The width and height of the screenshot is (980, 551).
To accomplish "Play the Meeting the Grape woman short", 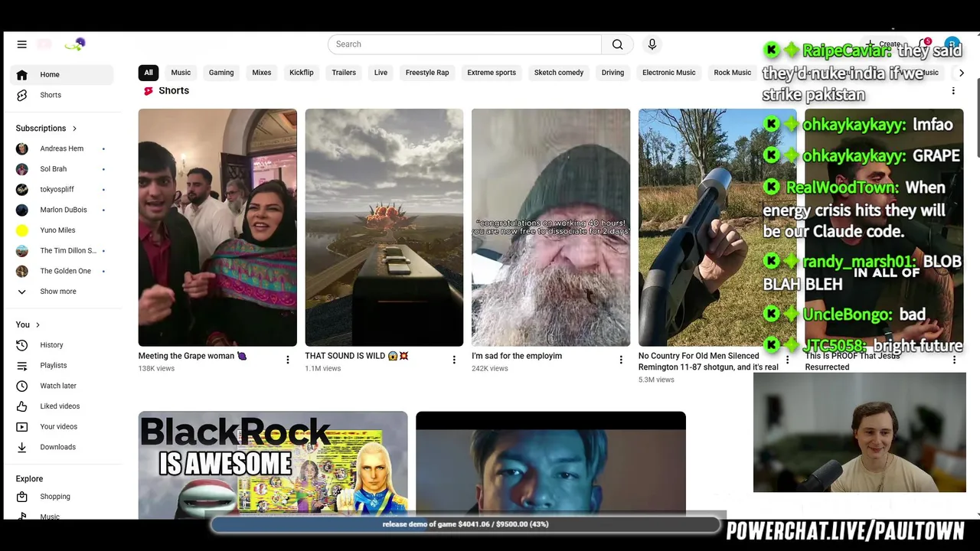I will [x=217, y=227].
